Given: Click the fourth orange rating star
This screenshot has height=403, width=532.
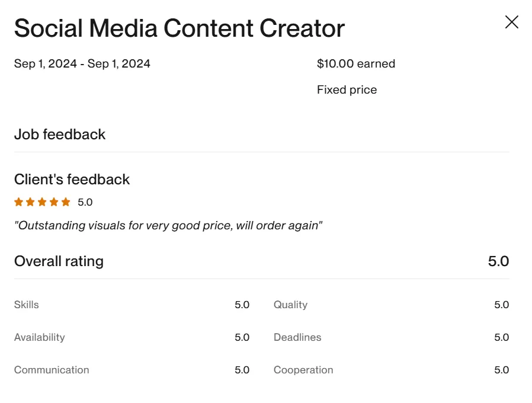Looking at the screenshot, I should pos(54,202).
